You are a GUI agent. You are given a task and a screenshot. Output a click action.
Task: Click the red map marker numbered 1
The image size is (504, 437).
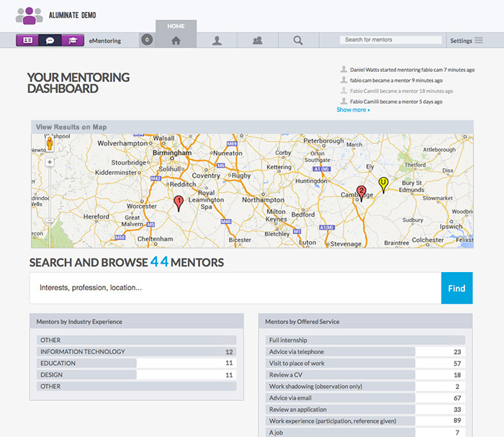[179, 203]
